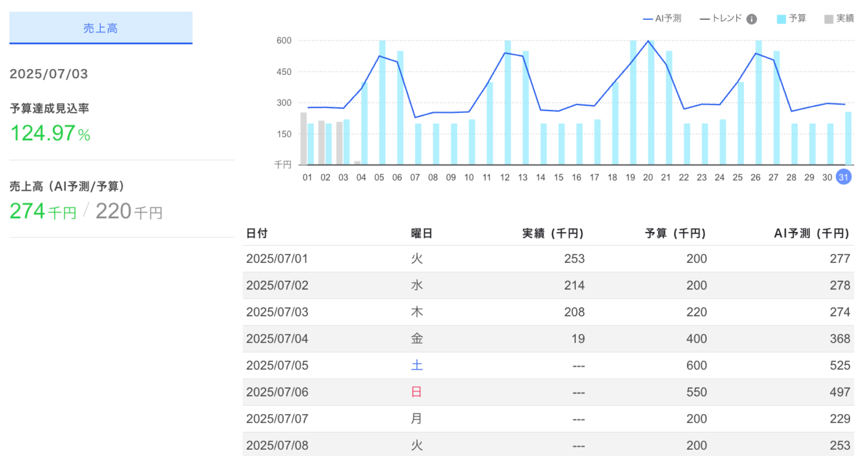Click 月 in the 2025/07/07 row
The width and height of the screenshot is (868, 456).
[417, 419]
